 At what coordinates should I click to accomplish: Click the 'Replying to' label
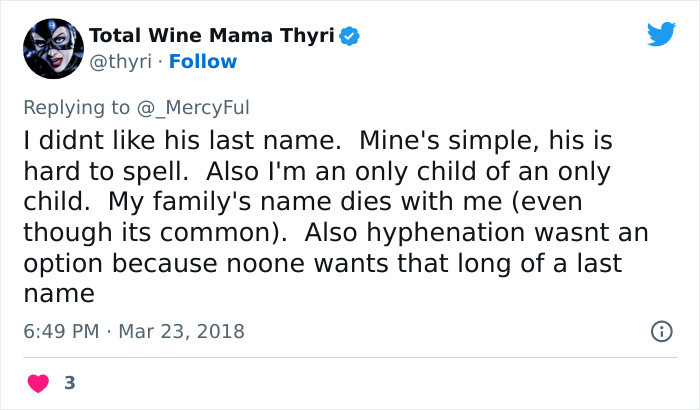tap(76, 108)
